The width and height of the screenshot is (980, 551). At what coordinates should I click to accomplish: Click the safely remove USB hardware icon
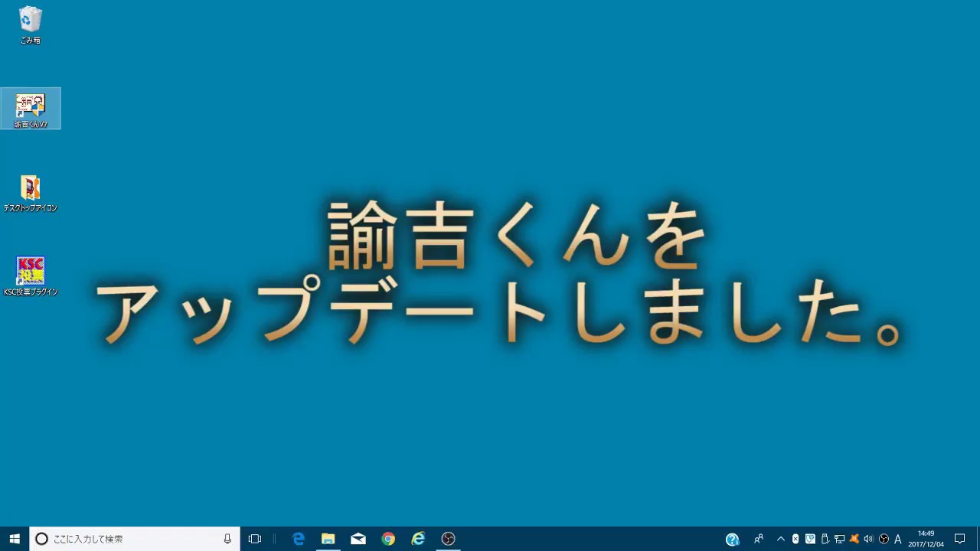[x=825, y=539]
